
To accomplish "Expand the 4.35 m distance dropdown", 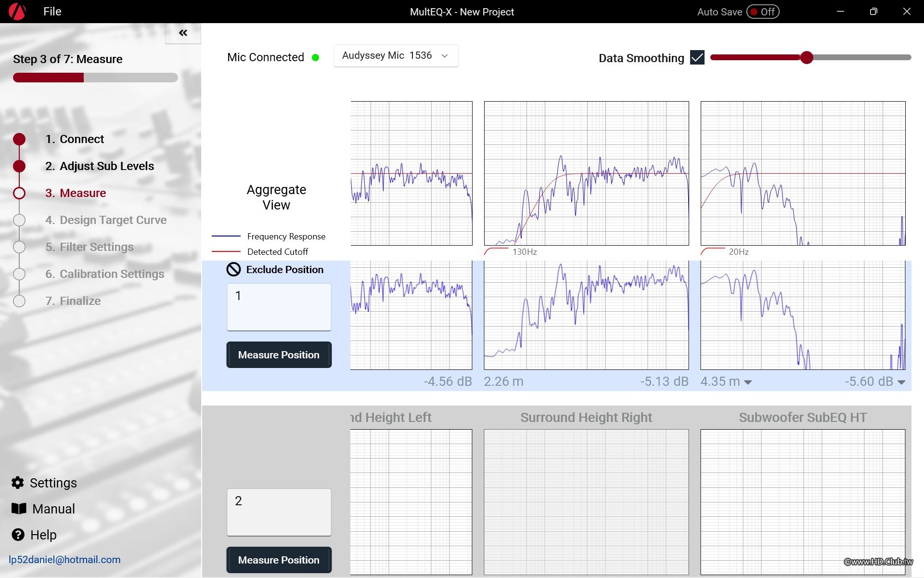I will tap(747, 382).
